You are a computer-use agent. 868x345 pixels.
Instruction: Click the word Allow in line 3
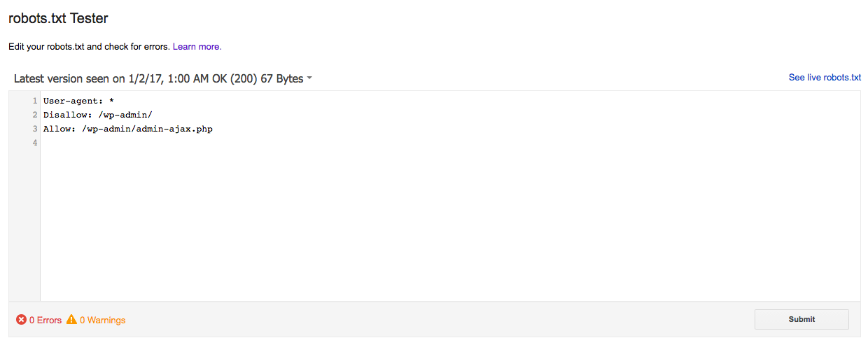pos(57,129)
